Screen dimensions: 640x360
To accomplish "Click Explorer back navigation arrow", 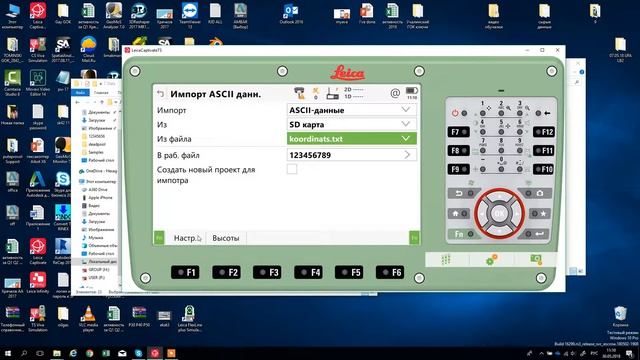I will pos(78,102).
